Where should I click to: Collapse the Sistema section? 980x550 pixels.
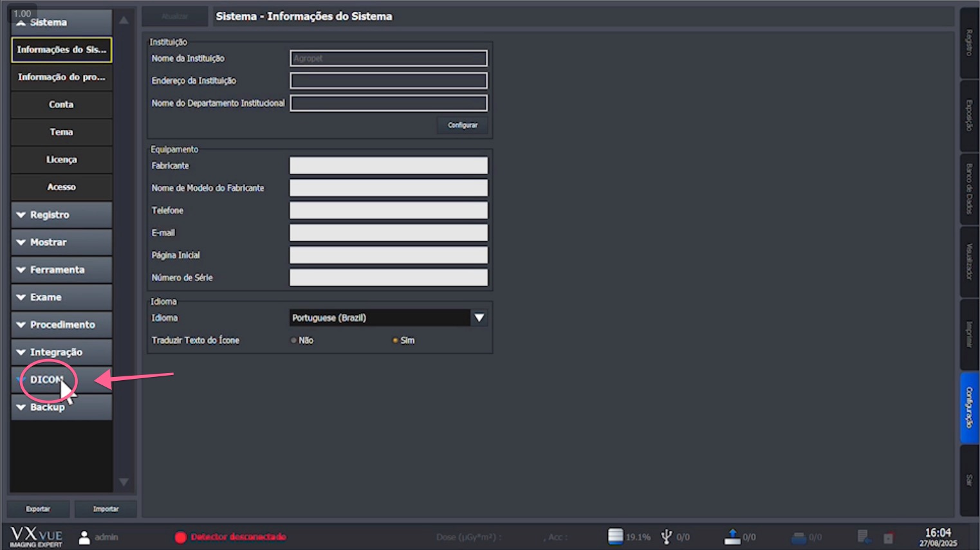coord(61,21)
